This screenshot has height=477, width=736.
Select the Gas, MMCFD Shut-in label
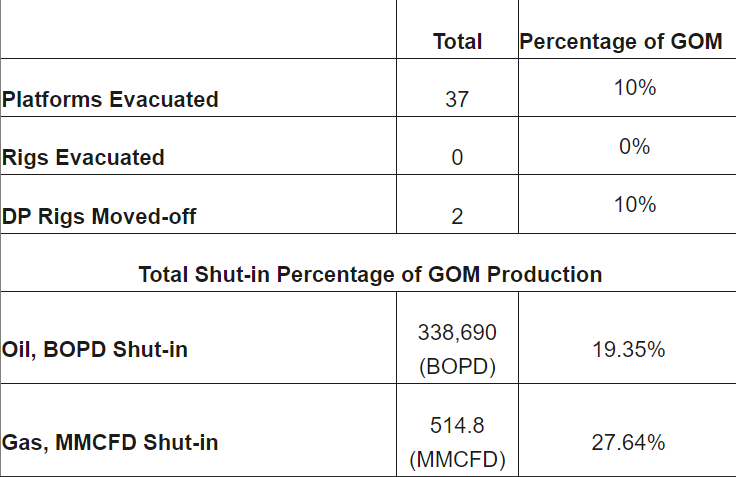coord(110,442)
